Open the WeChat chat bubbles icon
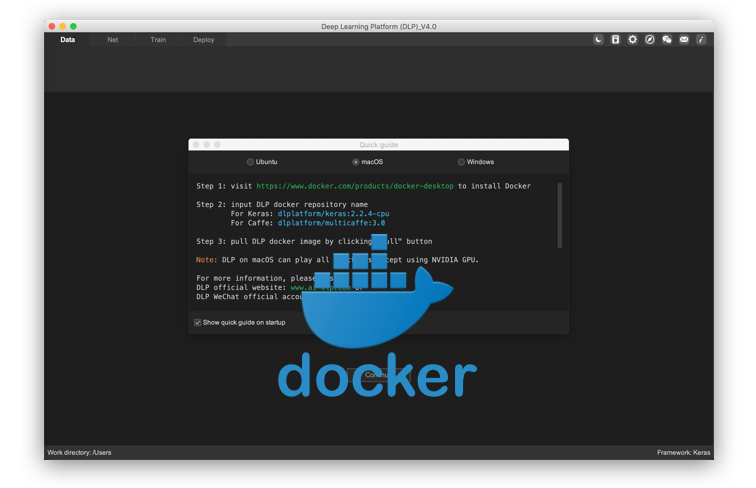The width and height of the screenshot is (756, 488). [x=667, y=40]
